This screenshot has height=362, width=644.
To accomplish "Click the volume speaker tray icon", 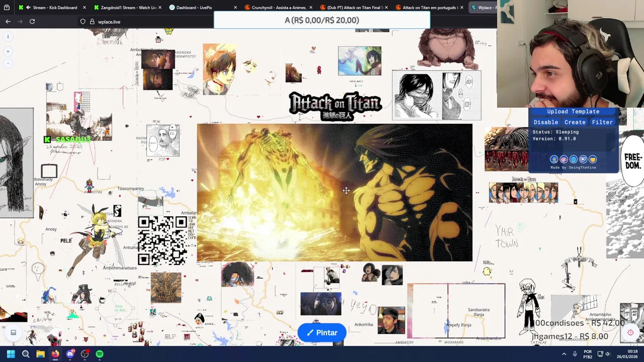I will click(608, 354).
